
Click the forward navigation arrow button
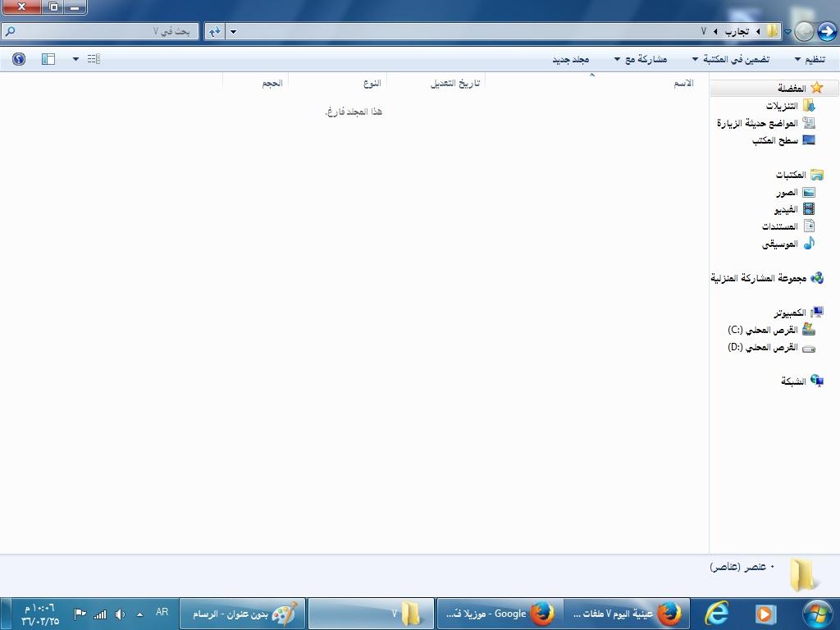coord(804,32)
